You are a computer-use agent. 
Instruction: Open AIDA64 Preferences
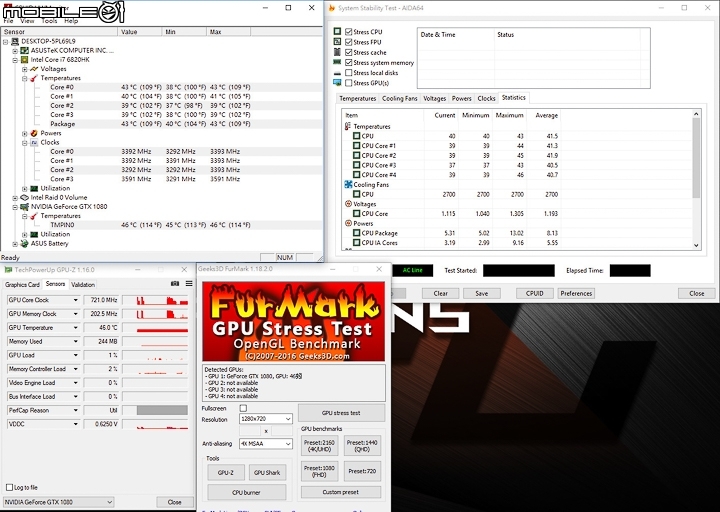(576, 293)
